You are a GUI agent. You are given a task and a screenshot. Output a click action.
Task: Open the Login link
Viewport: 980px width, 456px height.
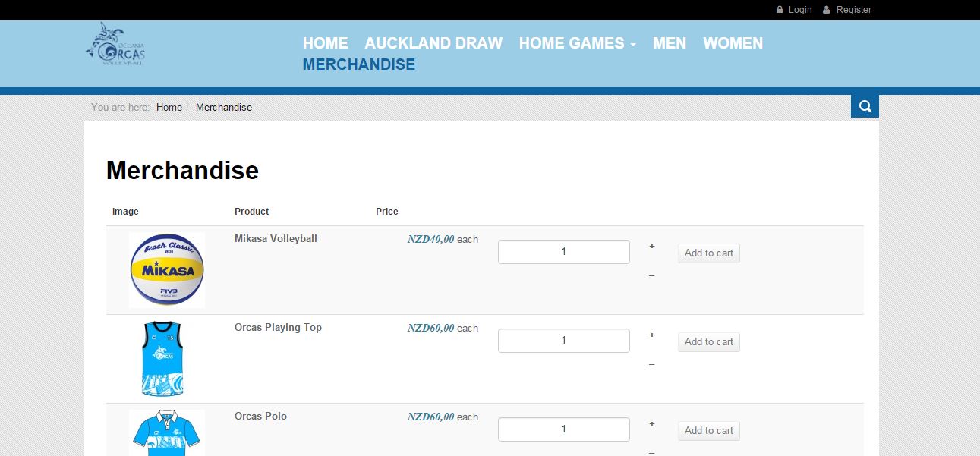(x=800, y=10)
